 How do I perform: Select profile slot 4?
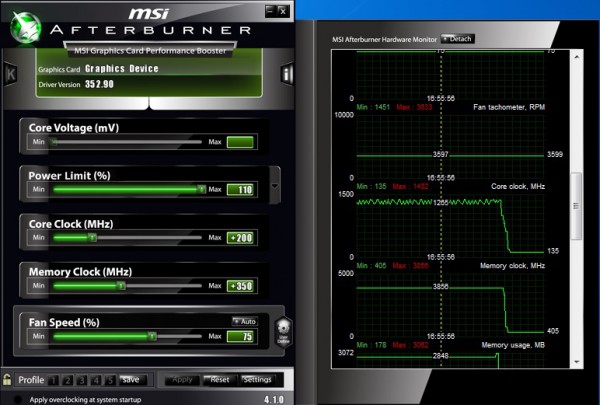point(96,380)
